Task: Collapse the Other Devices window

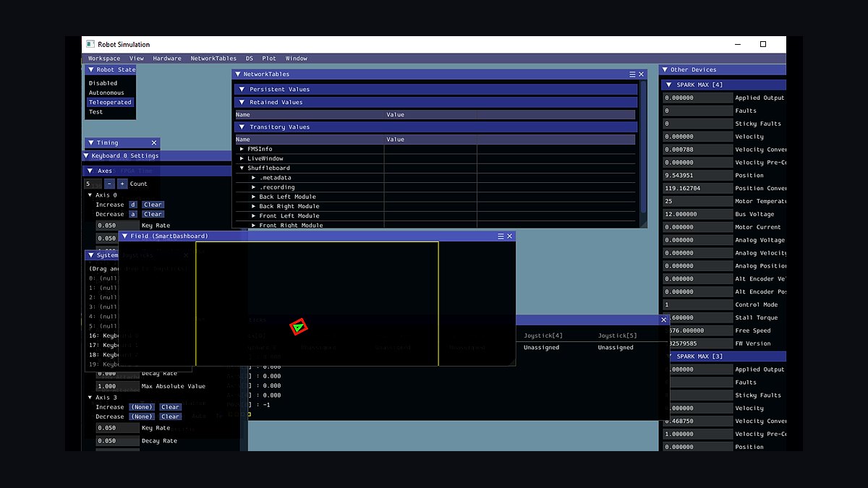Action: tap(664, 70)
